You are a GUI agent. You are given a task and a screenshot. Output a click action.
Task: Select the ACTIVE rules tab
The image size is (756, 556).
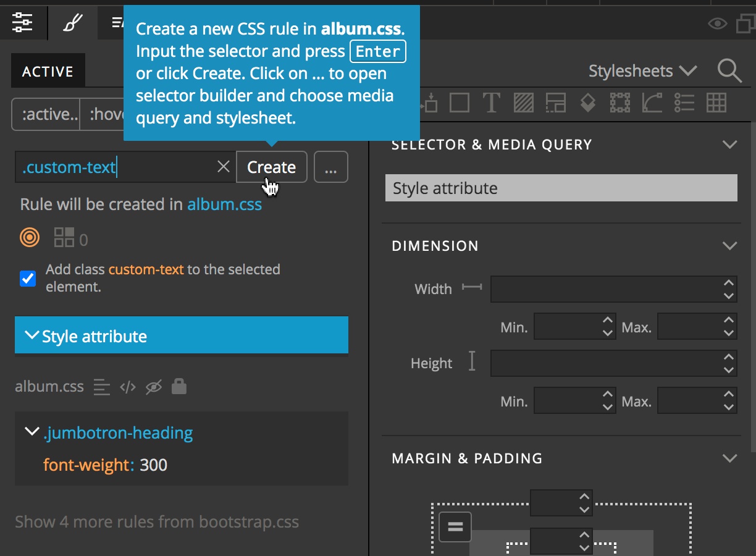coord(48,72)
